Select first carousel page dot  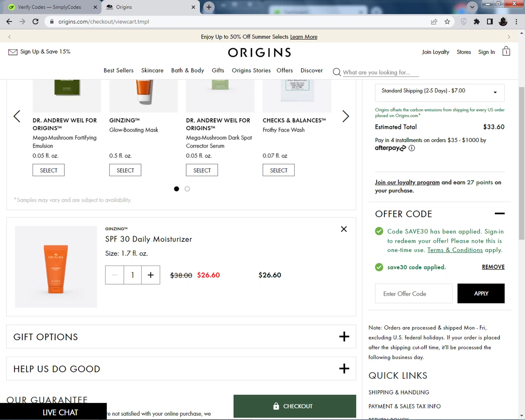point(176,189)
